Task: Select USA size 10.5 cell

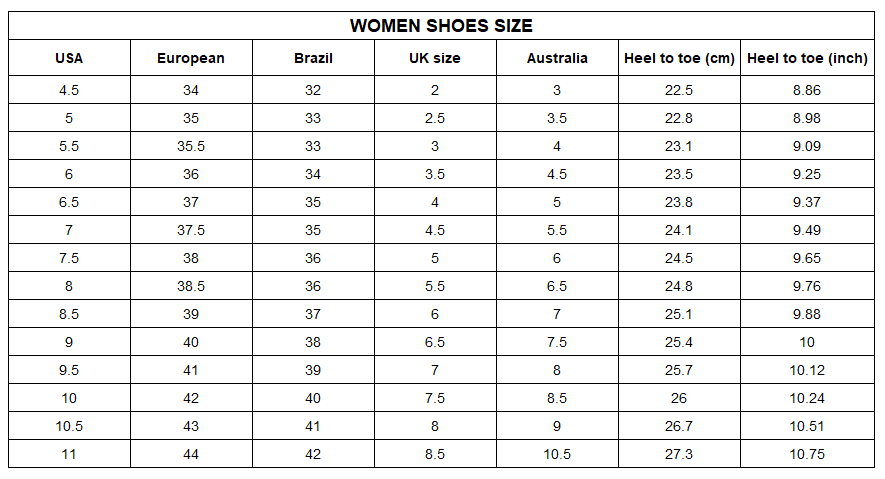Action: (69, 426)
